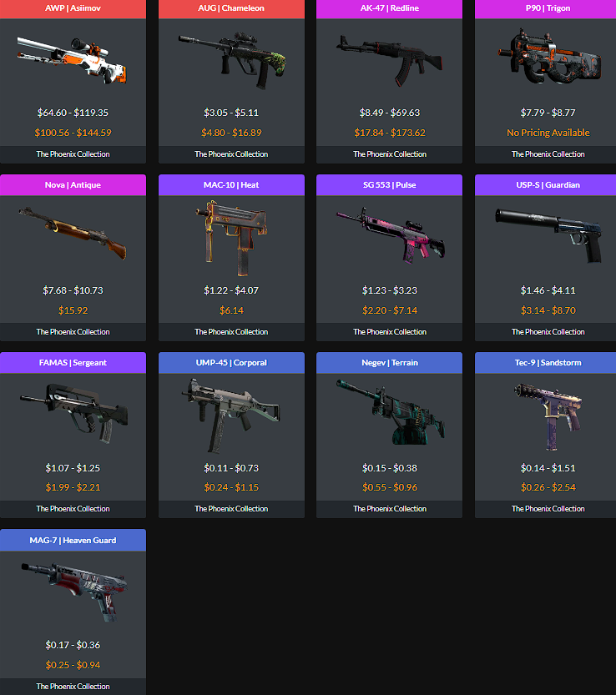Open the Nova | Antique shotgun image

pyautogui.click(x=73, y=234)
